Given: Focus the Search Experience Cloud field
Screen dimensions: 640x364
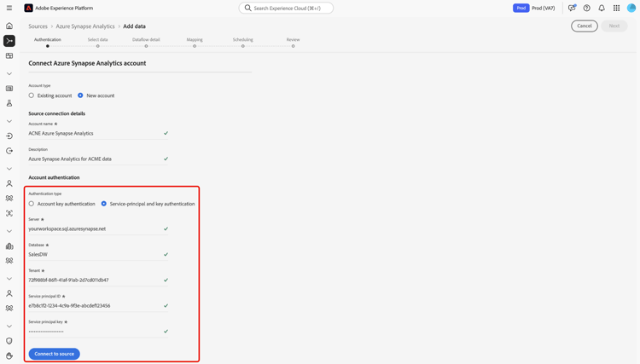Looking at the screenshot, I should [x=286, y=8].
